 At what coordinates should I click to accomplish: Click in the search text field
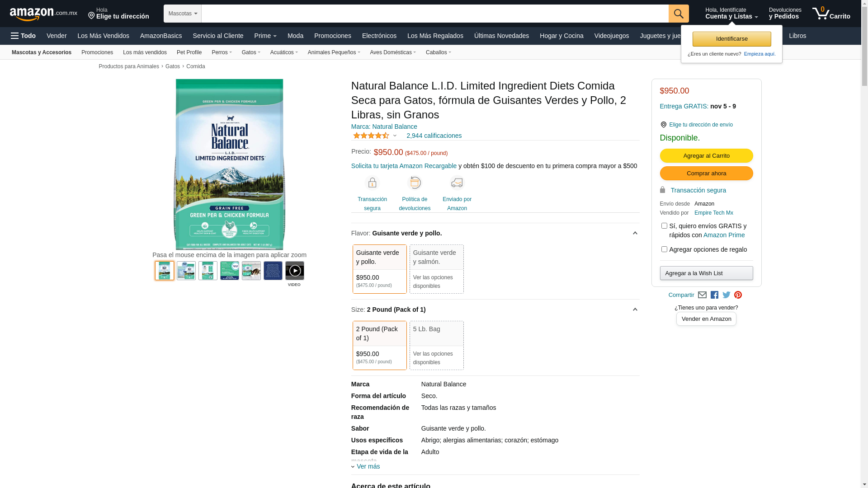pyautogui.click(x=434, y=14)
